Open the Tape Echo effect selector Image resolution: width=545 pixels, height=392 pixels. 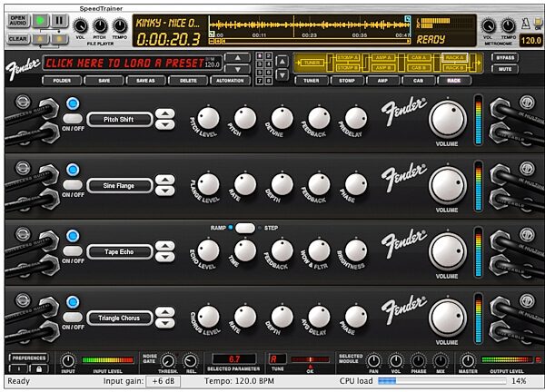(x=119, y=251)
